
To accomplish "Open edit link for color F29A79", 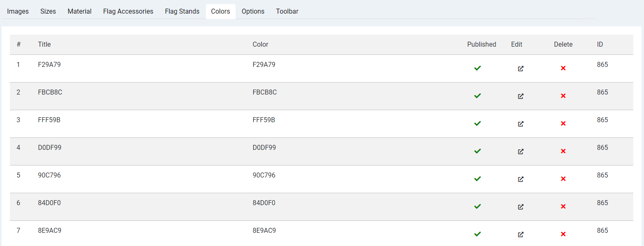I will (x=520, y=69).
